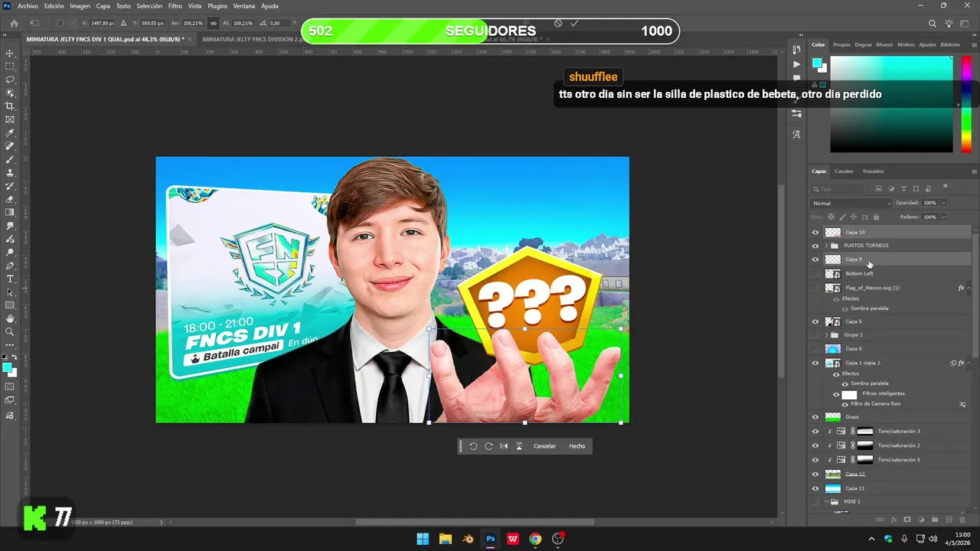Show the Flag_of_Mexico.svg layer
980x551 pixels.
[x=815, y=288]
